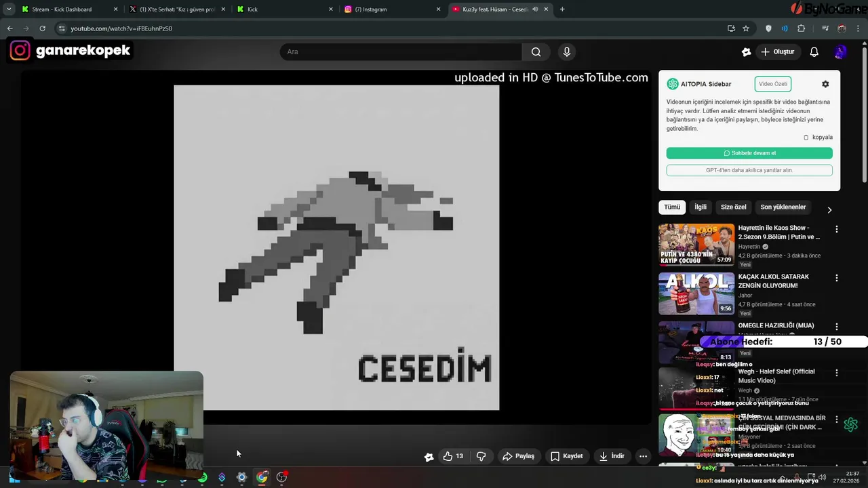The image size is (868, 488).
Task: Click GPT-4'ten daha akıllıca yanıtlar alın
Action: coord(749,170)
